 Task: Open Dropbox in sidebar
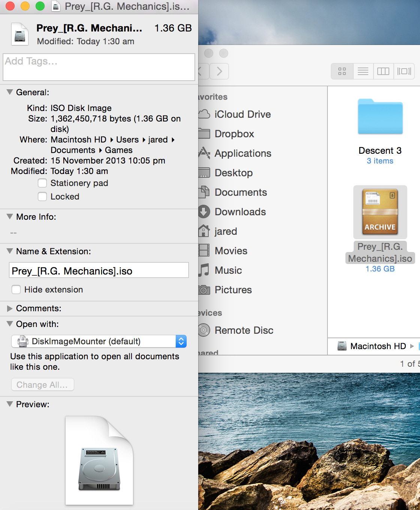234,134
